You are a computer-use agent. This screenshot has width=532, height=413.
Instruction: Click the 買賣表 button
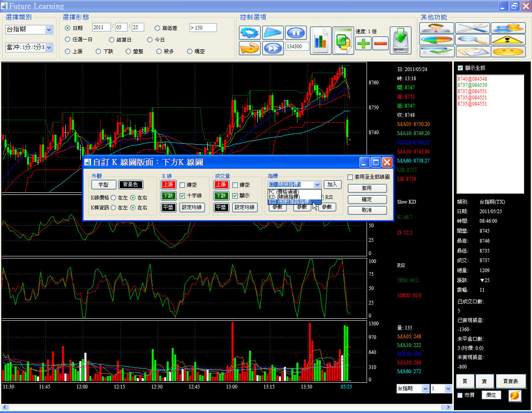[511, 381]
